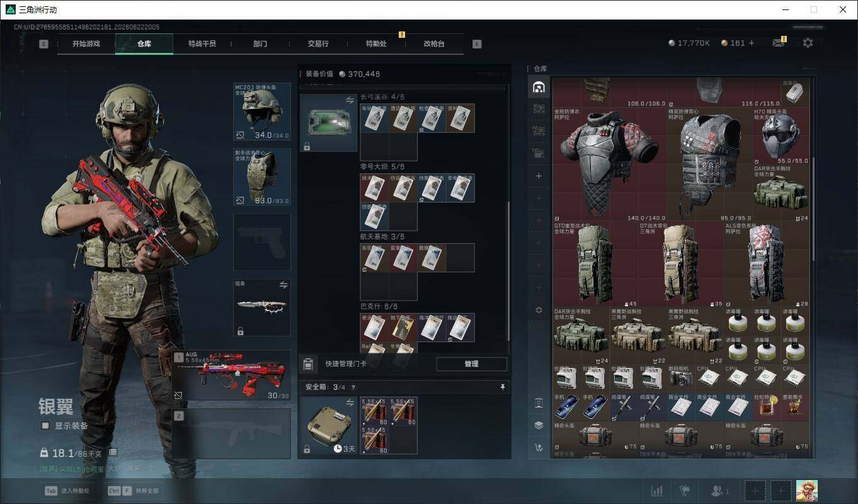Open the 部门 tab
The image size is (858, 504).
pyautogui.click(x=260, y=44)
